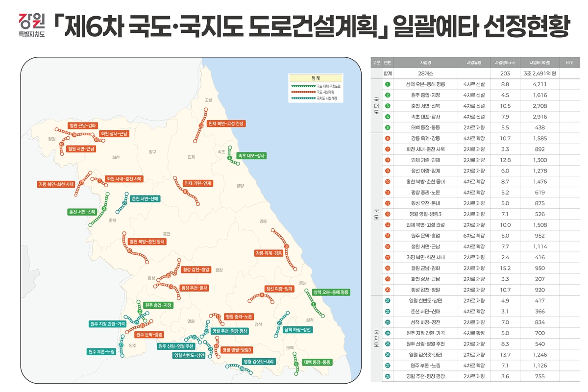
Task: Click the orange number 6 badge in the table
Action: pyautogui.click(x=388, y=139)
